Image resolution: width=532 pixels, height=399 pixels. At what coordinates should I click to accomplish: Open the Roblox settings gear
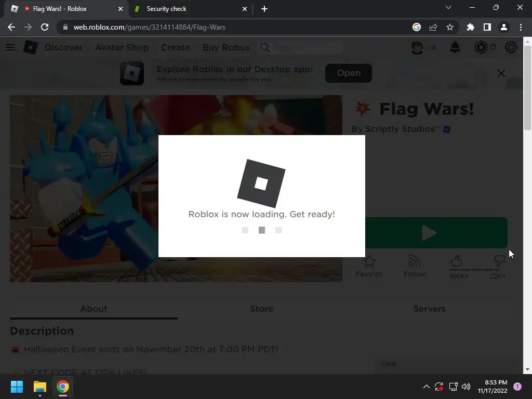[511, 47]
